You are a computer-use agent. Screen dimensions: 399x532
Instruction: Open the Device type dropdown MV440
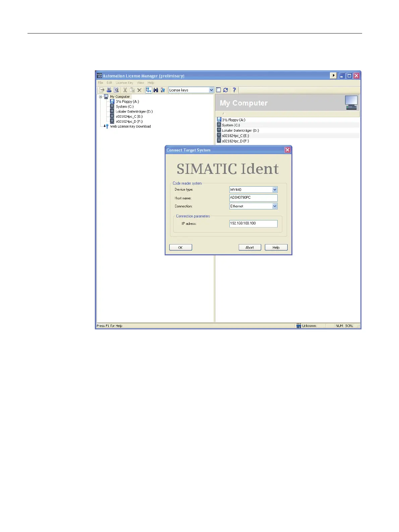[x=275, y=190]
